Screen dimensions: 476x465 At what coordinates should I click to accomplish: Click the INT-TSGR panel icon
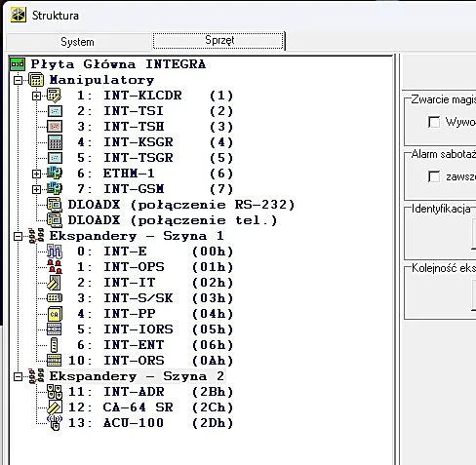55,158
